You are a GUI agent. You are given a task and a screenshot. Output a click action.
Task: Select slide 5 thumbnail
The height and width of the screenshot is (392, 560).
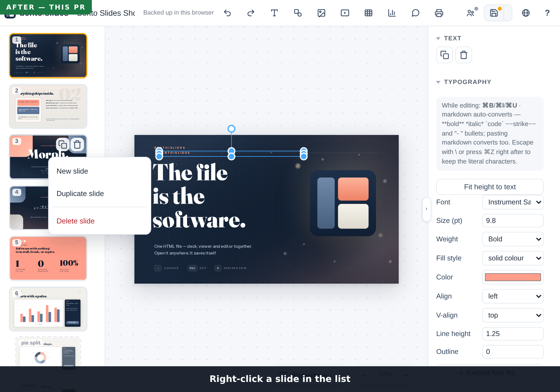point(48,258)
